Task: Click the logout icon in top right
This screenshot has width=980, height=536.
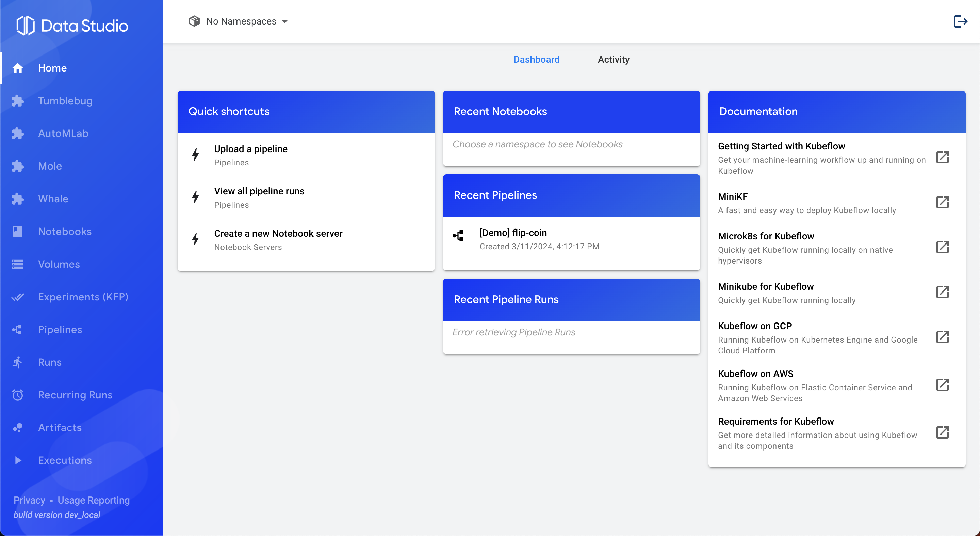Action: [960, 21]
